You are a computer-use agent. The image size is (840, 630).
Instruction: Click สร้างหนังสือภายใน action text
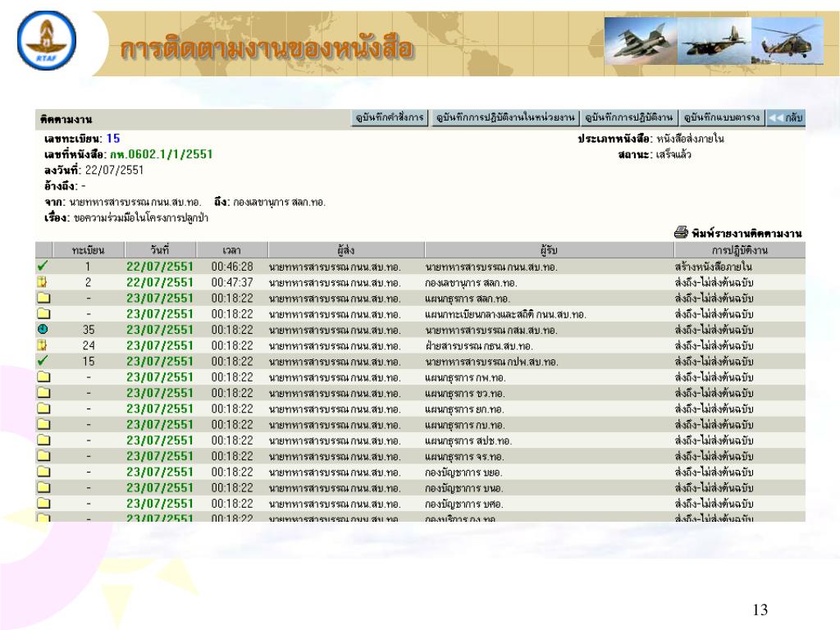click(713, 267)
